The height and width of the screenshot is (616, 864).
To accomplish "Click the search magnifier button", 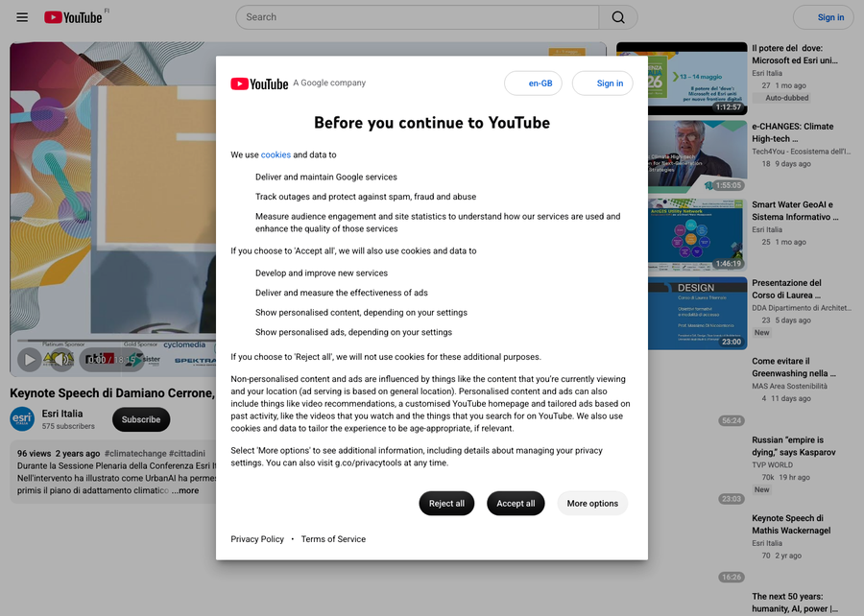I will coord(618,17).
